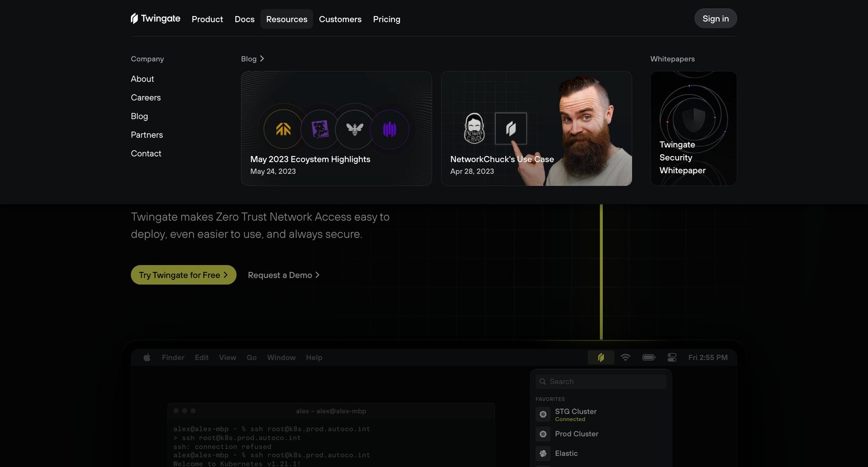Open the Finder menu in mock menubar
868x467 pixels.
point(173,357)
